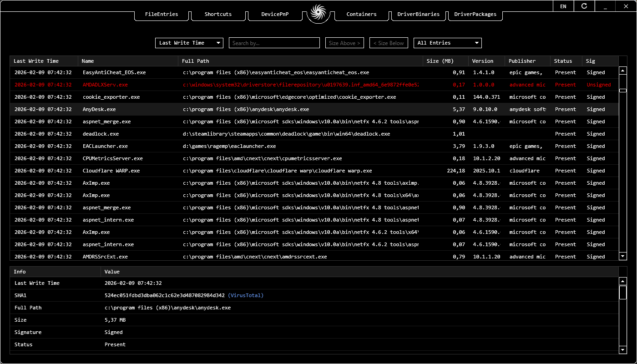
Task: Open the Last Write Time sort dropdown
Action: (x=189, y=42)
